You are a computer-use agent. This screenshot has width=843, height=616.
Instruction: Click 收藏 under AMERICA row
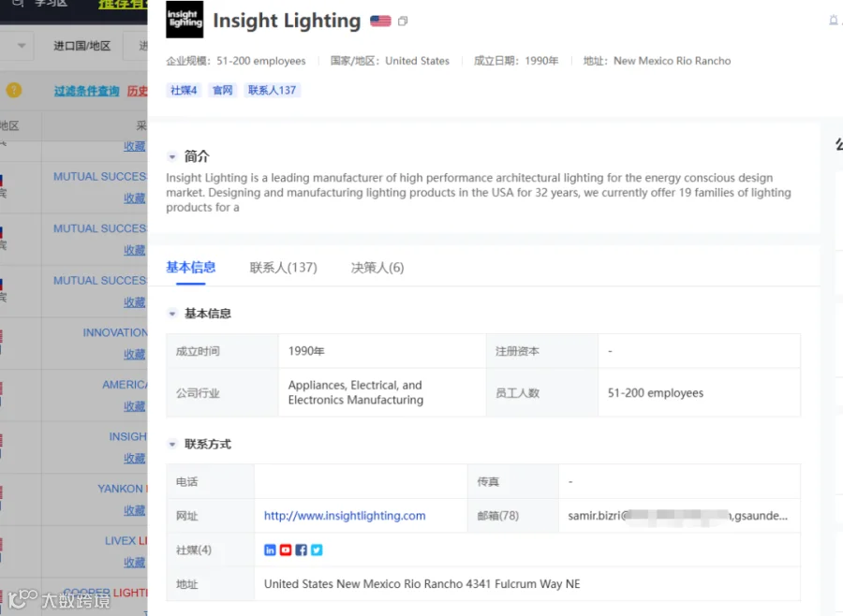point(134,406)
